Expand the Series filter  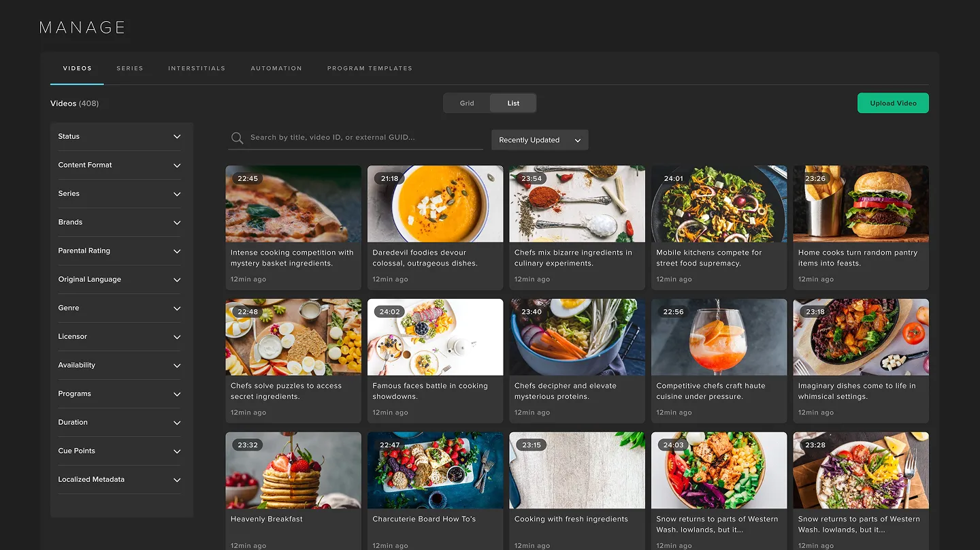click(x=120, y=194)
